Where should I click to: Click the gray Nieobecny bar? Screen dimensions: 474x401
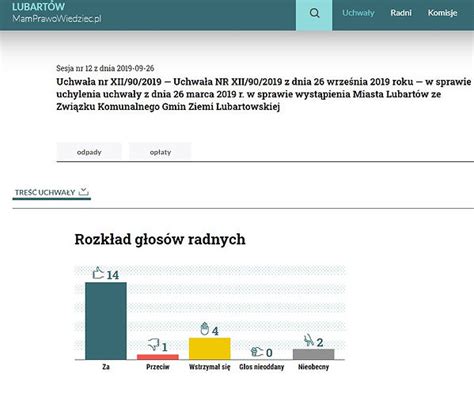(313, 354)
